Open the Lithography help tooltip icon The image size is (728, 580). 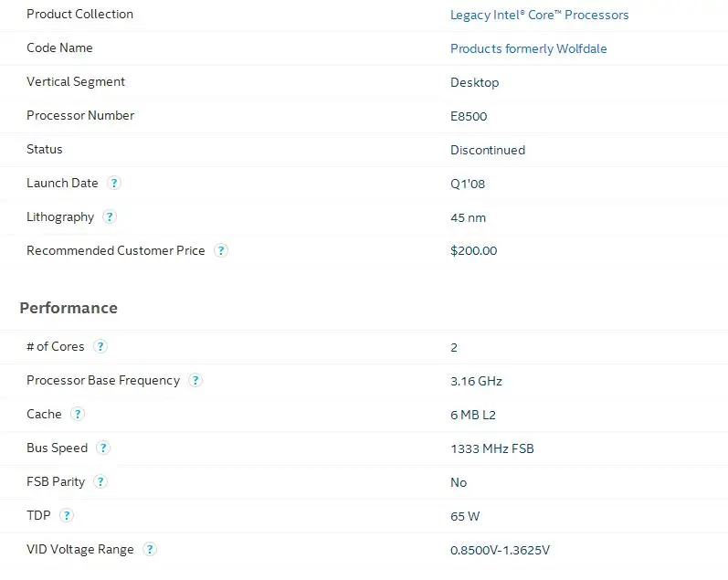[x=110, y=217]
